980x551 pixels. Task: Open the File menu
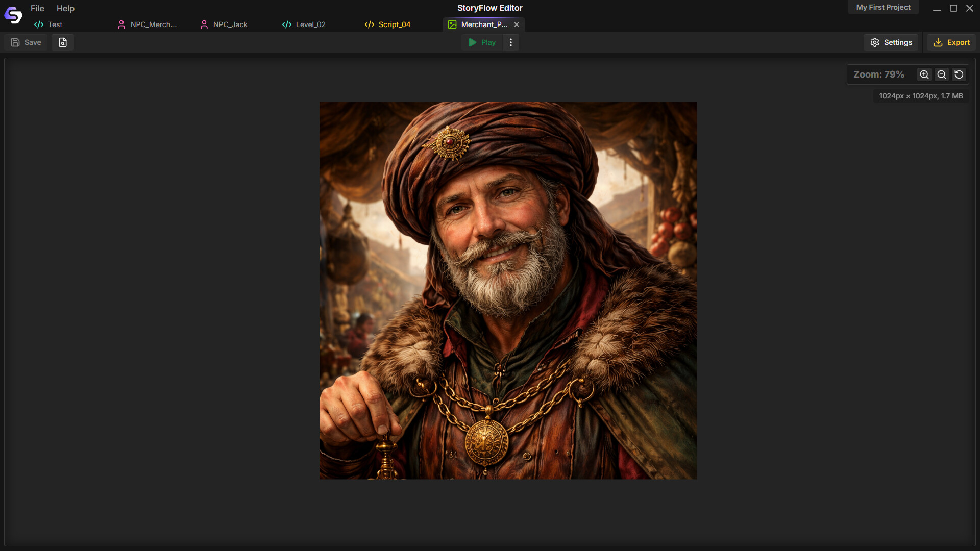37,8
